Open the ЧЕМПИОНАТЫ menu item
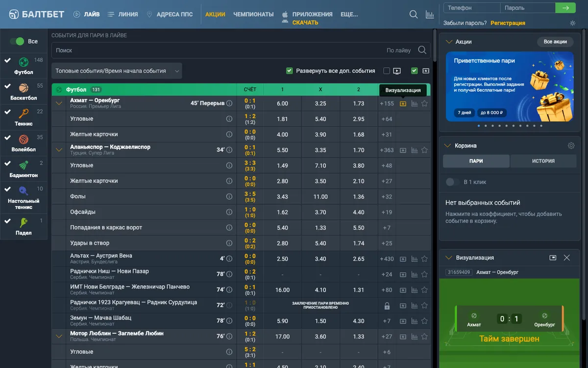The image size is (588, 368). coord(253,14)
